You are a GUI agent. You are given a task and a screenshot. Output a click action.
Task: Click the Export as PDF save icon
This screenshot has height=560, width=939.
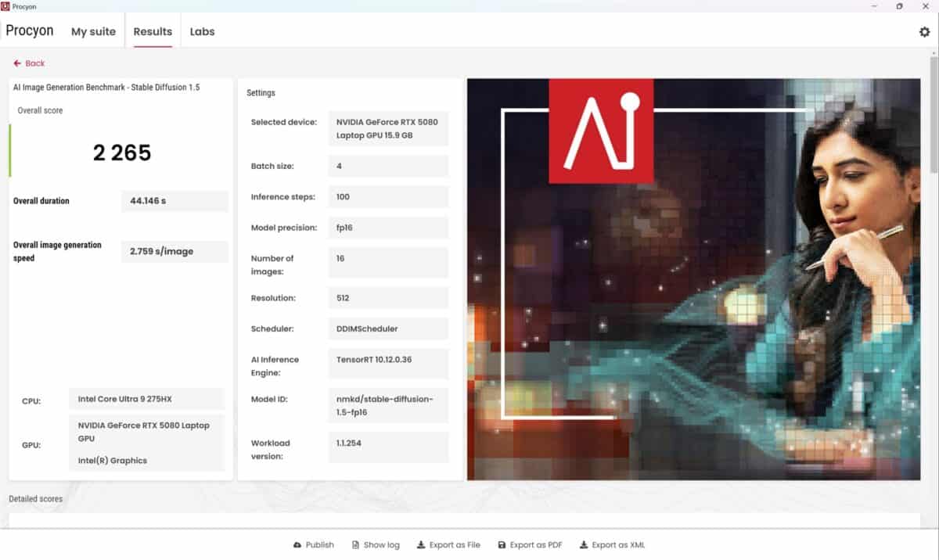tap(502, 545)
